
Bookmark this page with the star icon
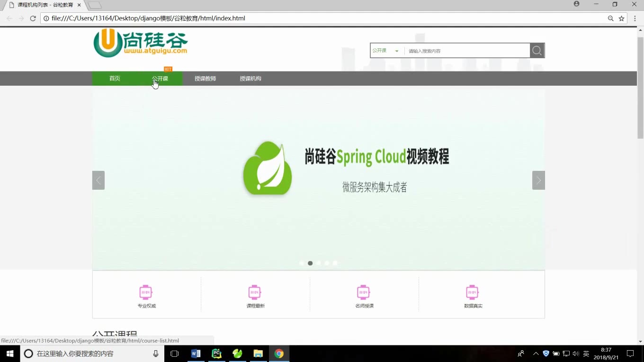(622, 18)
